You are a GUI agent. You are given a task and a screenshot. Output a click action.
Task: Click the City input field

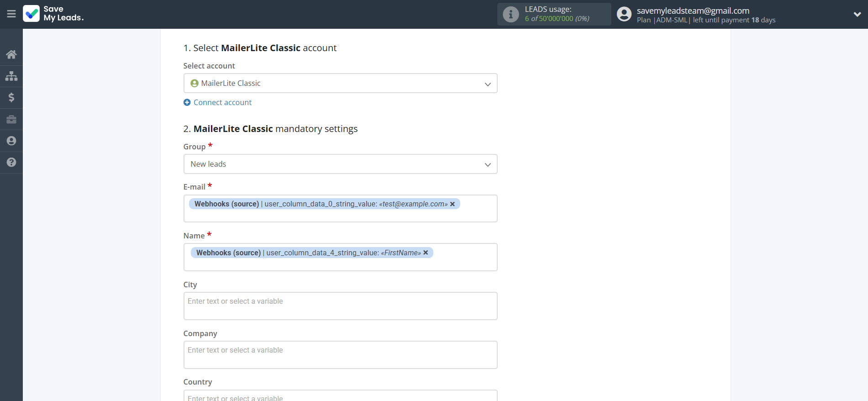coord(340,306)
